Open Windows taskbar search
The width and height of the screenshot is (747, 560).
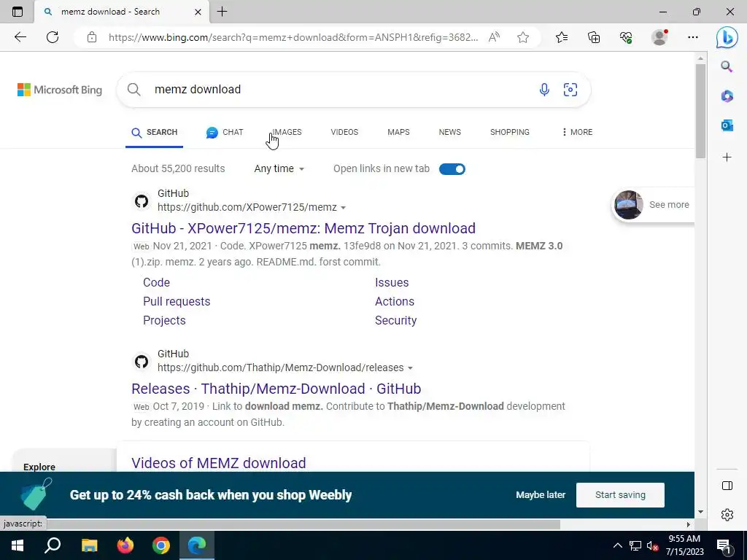pos(53,545)
